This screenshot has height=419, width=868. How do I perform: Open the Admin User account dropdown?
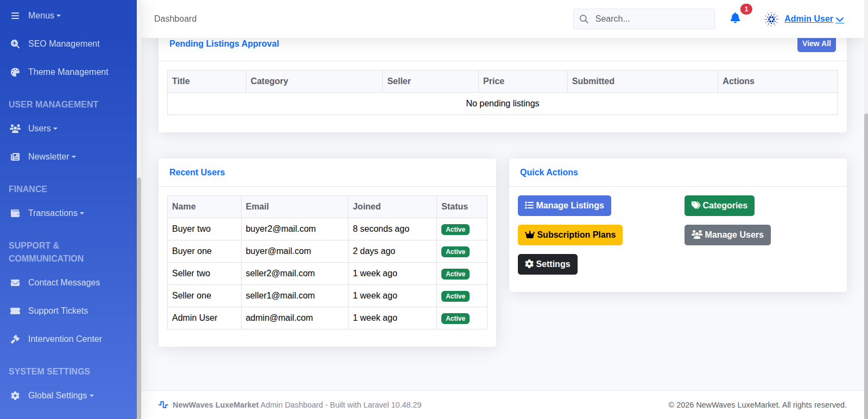[x=814, y=19]
